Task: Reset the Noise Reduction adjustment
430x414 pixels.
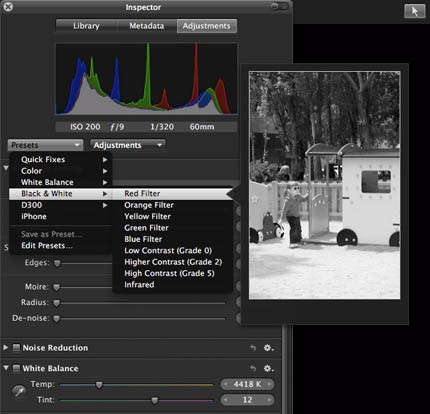Action: point(253,348)
